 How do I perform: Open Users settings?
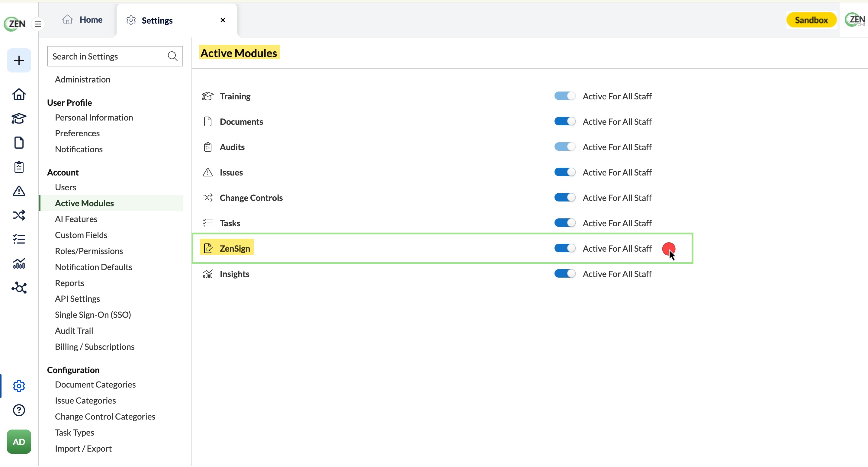pos(65,187)
